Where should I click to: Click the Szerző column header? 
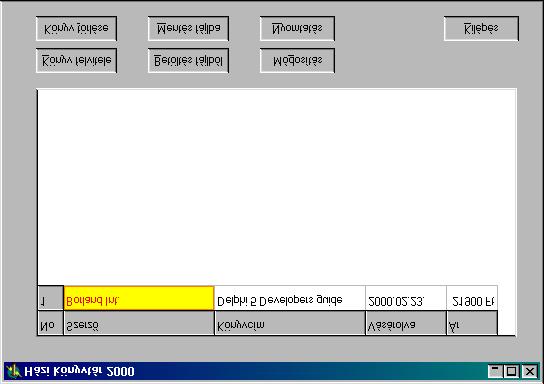click(139, 323)
